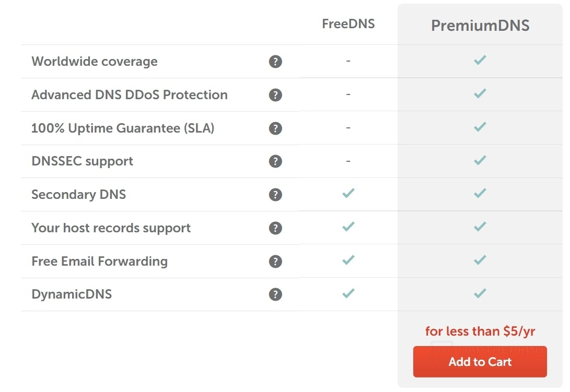Click FreeDNS checkmark for Free Email Forwarding

tap(348, 260)
